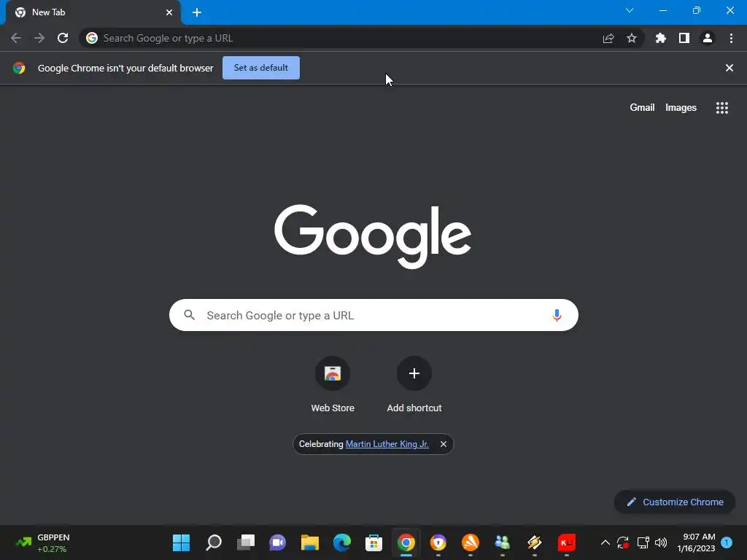Open taskbar Search magnifier
747x560 pixels.
pyautogui.click(x=214, y=542)
